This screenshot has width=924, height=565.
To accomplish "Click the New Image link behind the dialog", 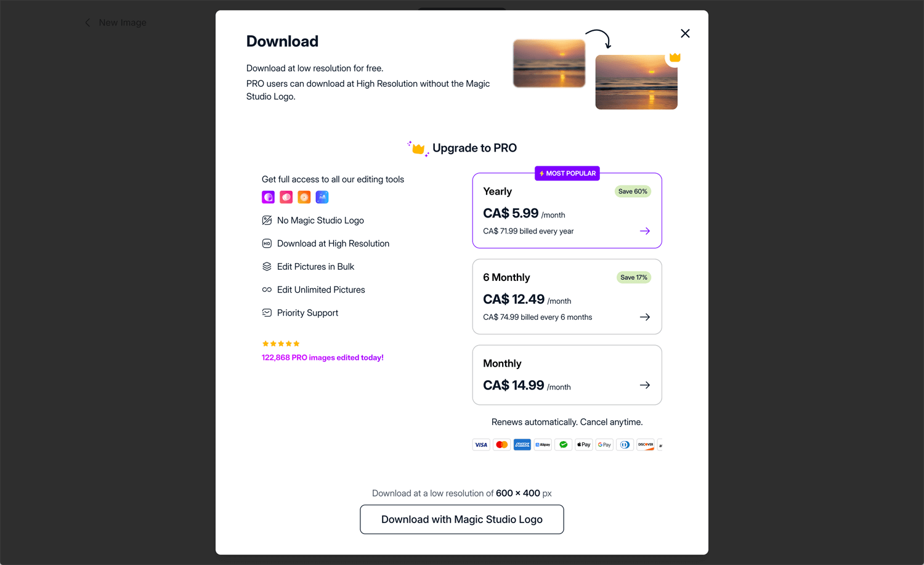I will tap(123, 22).
